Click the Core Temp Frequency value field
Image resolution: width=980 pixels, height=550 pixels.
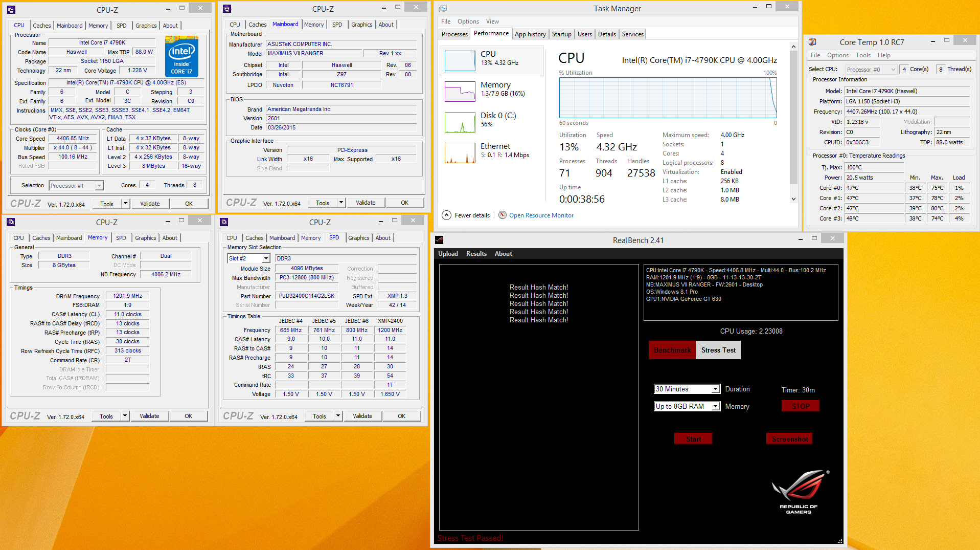pyautogui.click(x=907, y=112)
